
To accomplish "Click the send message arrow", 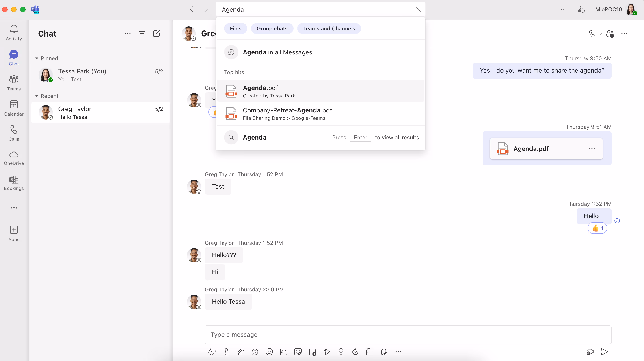I will click(604, 352).
